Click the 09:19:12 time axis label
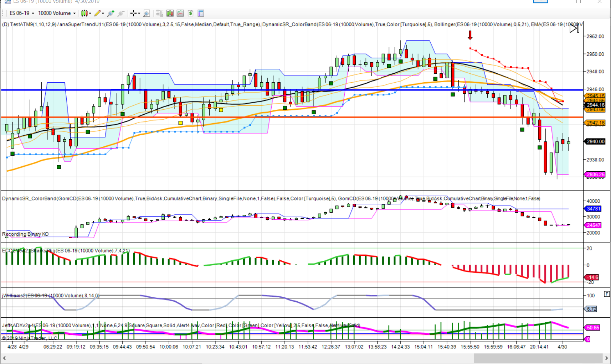 (76, 347)
